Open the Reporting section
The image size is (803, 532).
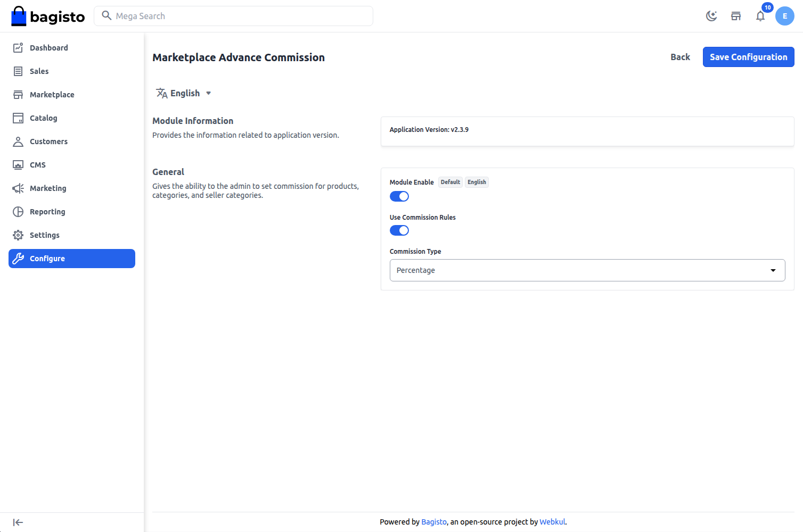pos(47,211)
